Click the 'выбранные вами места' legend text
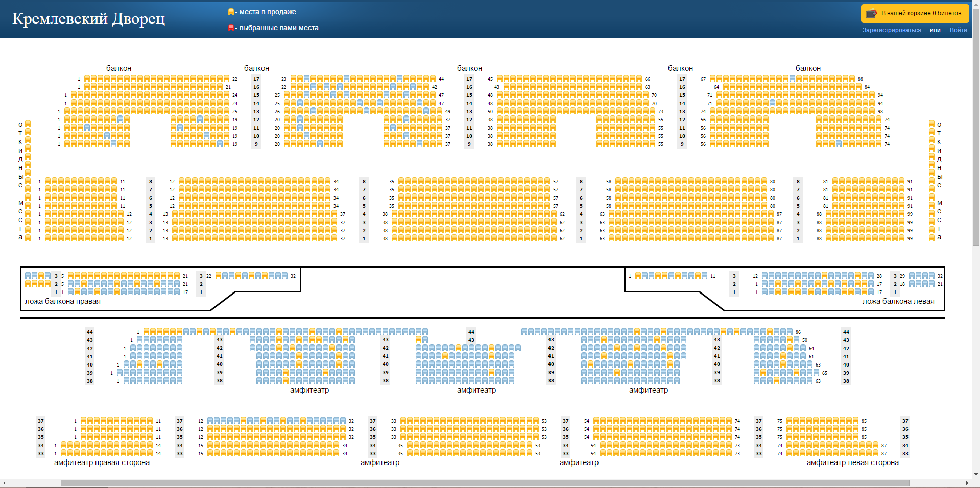The height and width of the screenshot is (488, 980). pyautogui.click(x=279, y=28)
